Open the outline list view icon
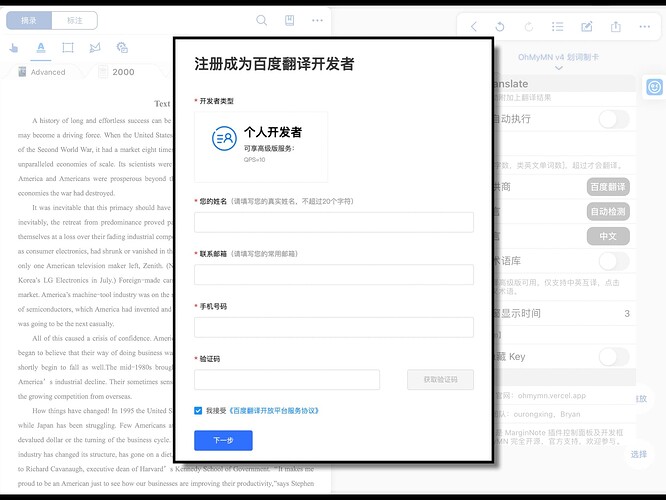 557,27
